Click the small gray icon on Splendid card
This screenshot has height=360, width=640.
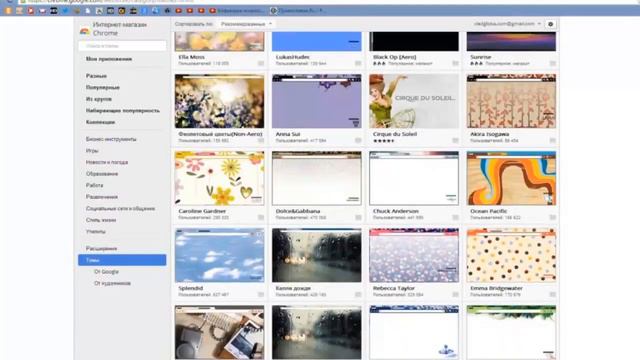pos(260,294)
